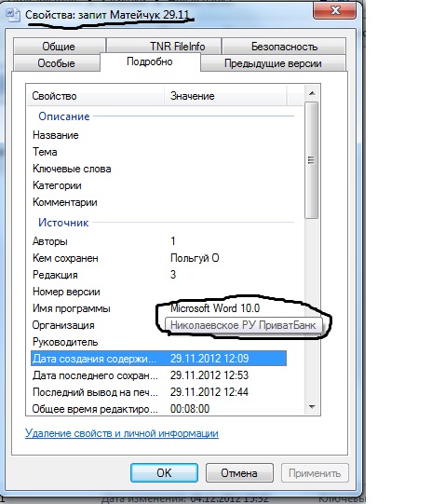Viewport: 445px width, 504px height.
Task: Click the Источник group header
Action: coord(63,223)
